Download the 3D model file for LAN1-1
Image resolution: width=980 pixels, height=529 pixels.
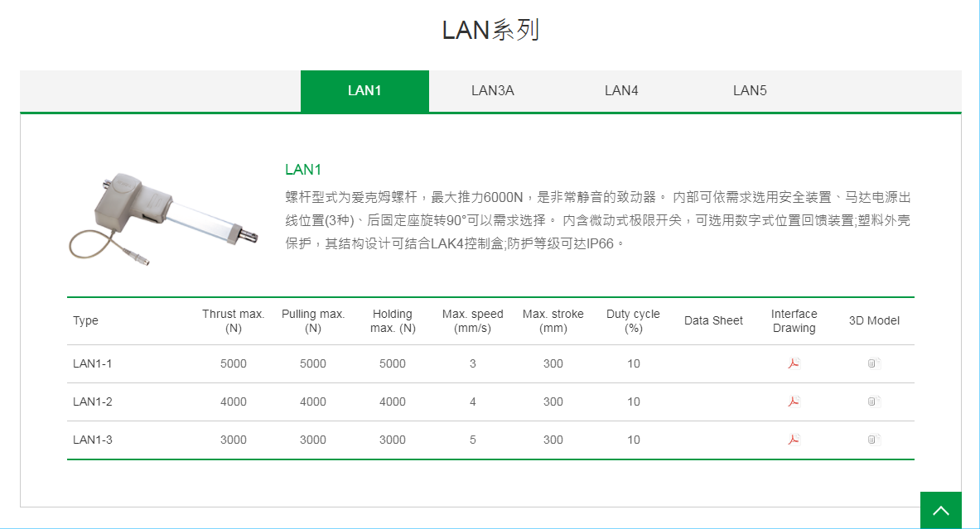872,363
